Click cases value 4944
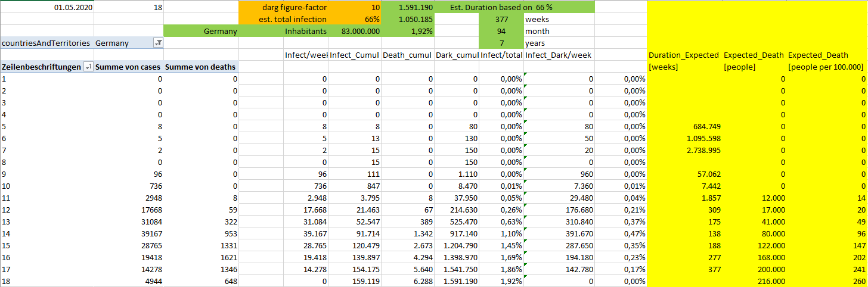 pos(128,281)
